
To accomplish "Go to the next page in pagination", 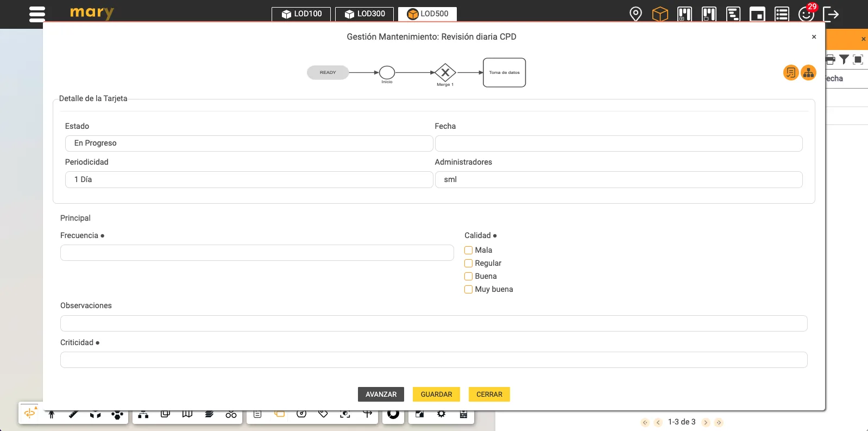I will (x=706, y=422).
